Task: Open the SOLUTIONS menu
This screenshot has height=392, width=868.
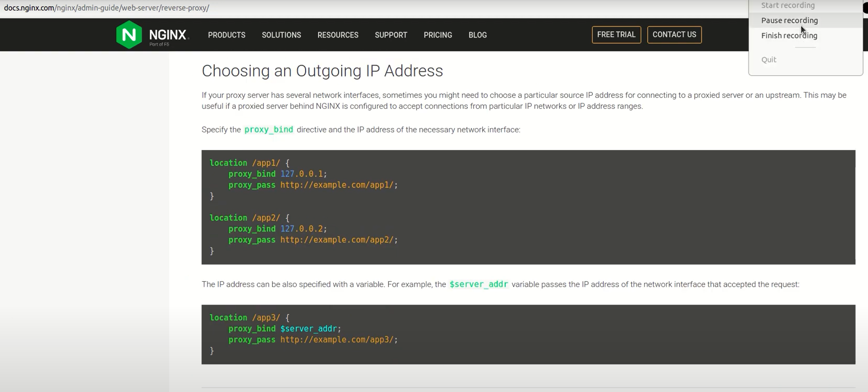Action: coord(281,35)
